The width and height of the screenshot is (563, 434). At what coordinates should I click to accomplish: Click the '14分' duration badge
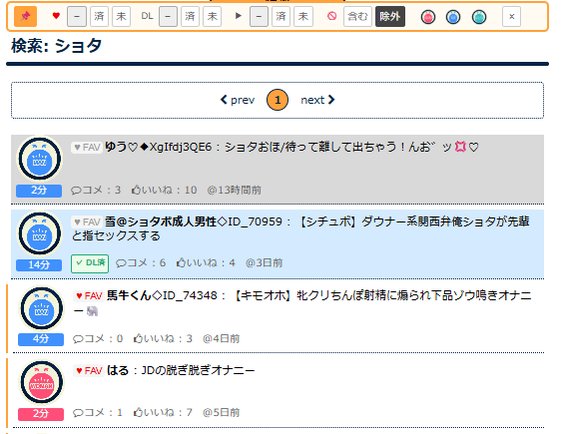(39, 265)
